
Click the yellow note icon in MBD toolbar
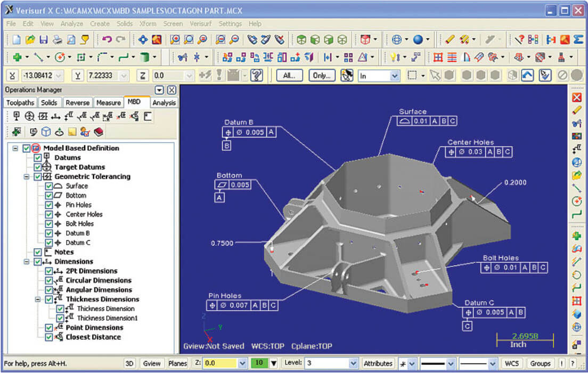coord(72,132)
